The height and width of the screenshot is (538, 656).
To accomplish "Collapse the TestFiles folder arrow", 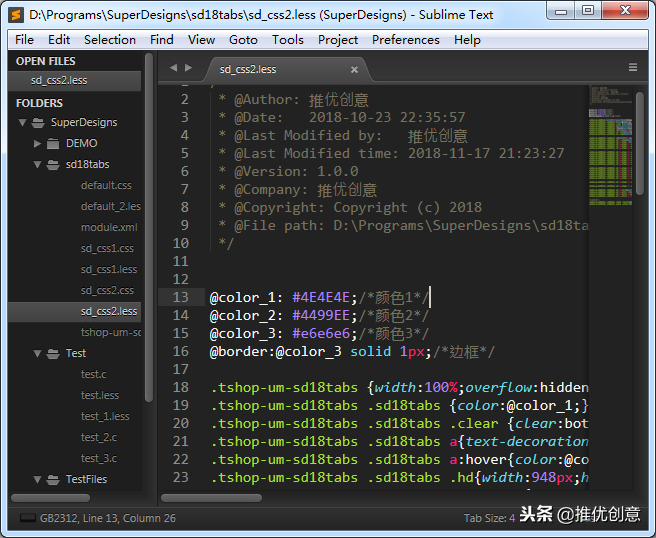I will pyautogui.click(x=37, y=479).
